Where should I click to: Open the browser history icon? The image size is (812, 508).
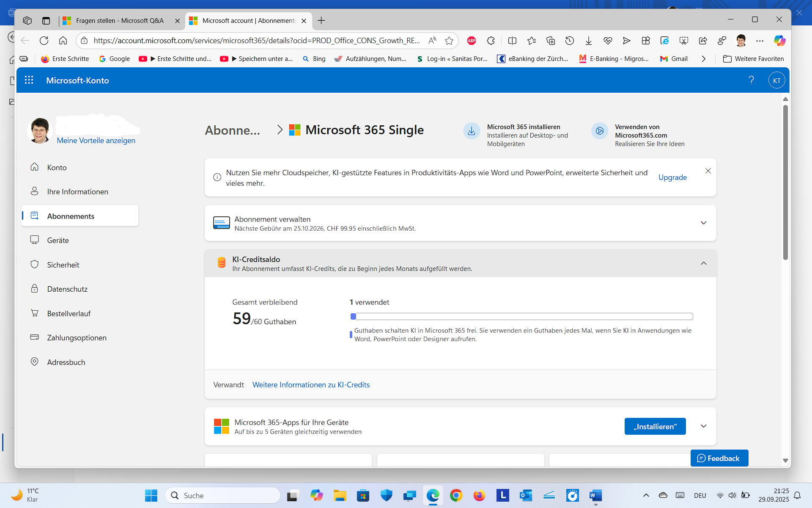point(570,41)
